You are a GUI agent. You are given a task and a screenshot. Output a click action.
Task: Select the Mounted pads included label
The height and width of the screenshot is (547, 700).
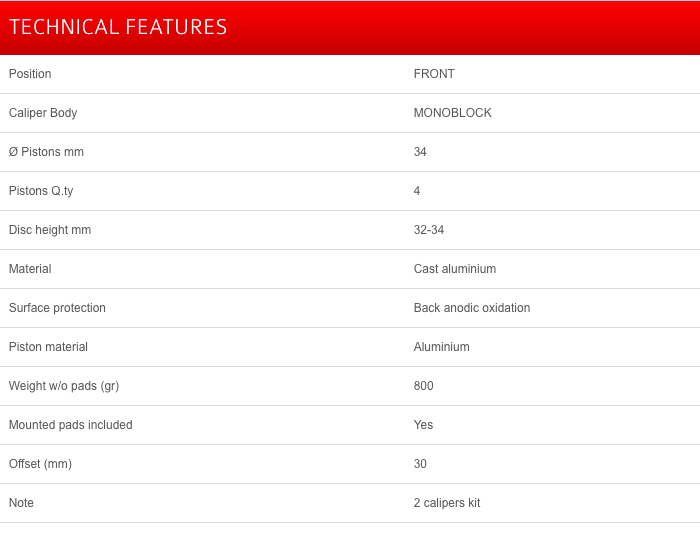coord(71,425)
